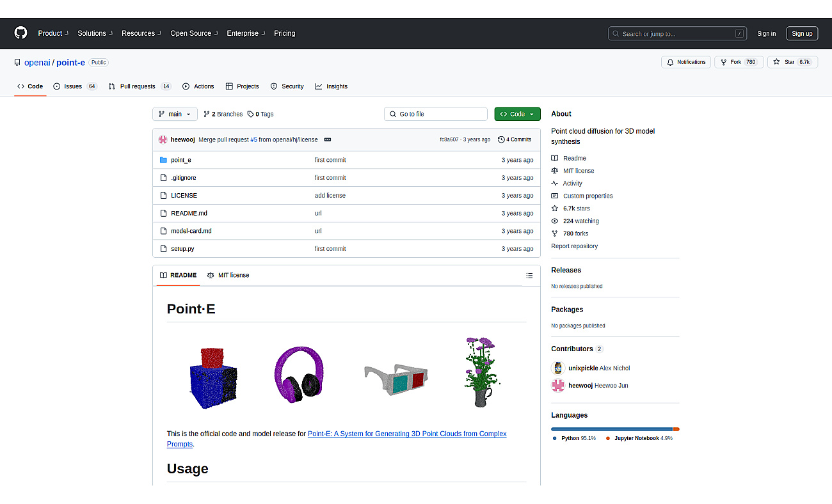Click the GitHub logo icon
The image size is (832, 504).
coord(20,33)
